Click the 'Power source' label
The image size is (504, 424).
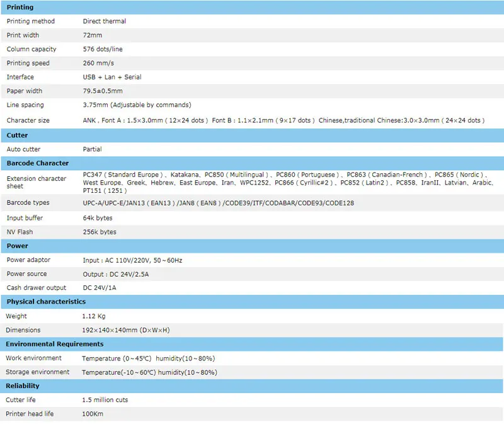pos(26,274)
